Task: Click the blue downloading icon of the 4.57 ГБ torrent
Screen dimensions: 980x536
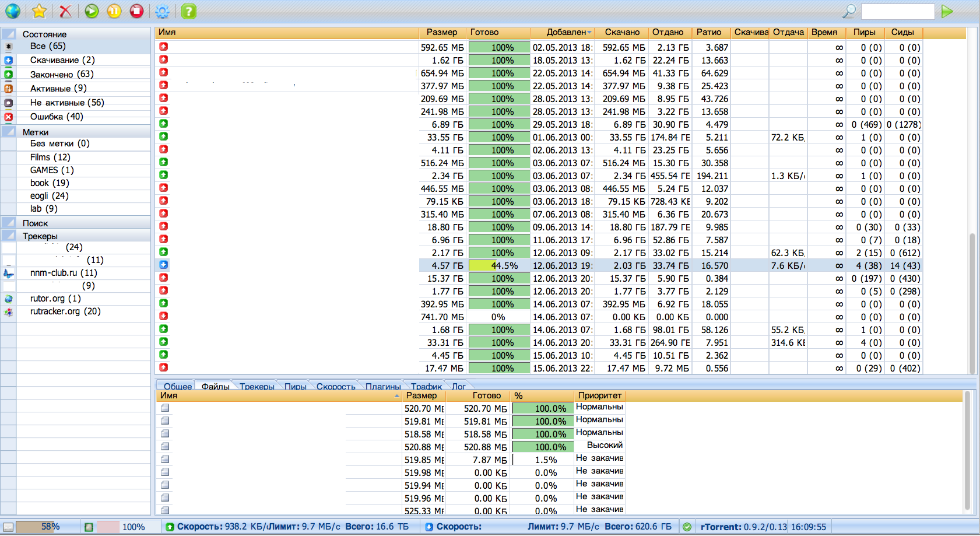Action: click(164, 265)
